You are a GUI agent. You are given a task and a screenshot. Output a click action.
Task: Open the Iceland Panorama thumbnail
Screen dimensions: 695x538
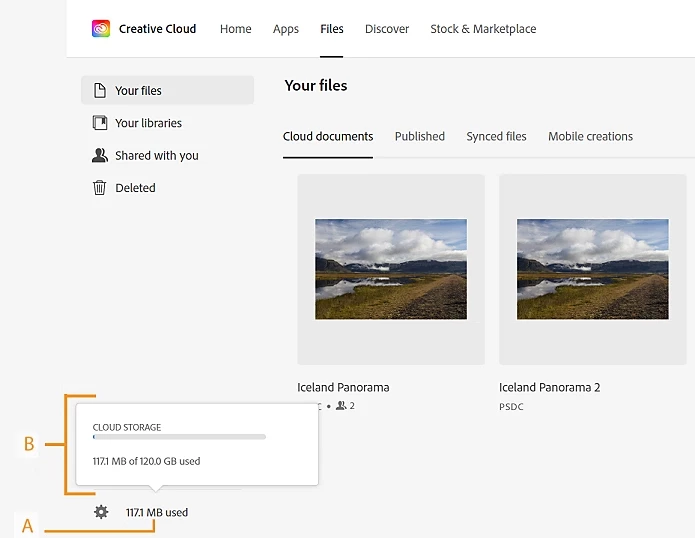click(x=391, y=269)
